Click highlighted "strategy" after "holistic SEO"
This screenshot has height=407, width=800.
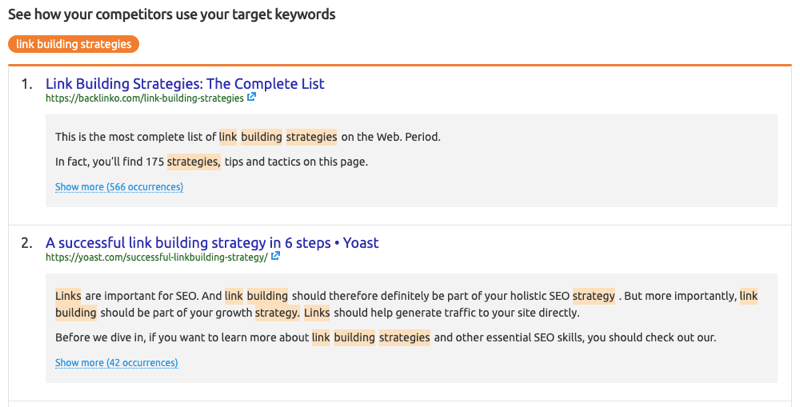594,296
